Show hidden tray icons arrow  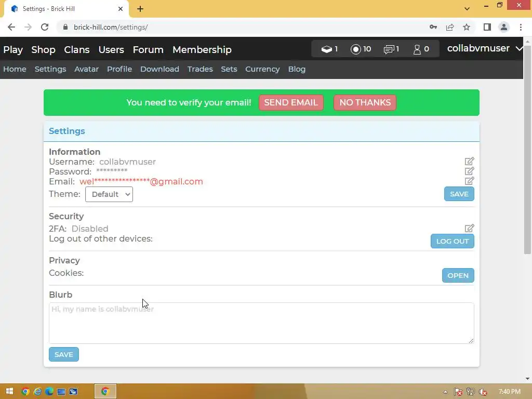[x=445, y=392]
